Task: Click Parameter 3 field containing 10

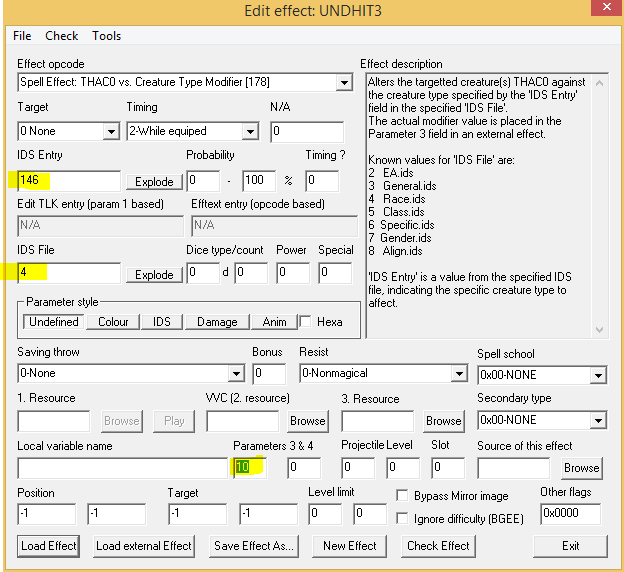Action: [x=250, y=468]
